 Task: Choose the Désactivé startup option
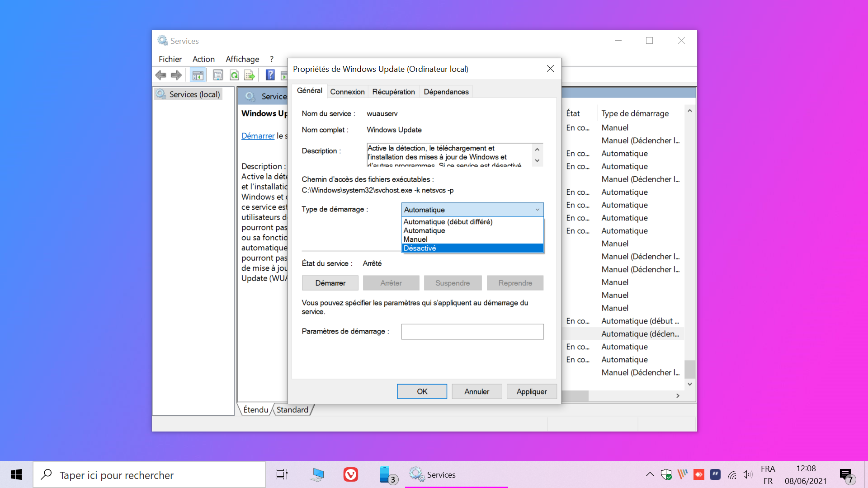472,248
